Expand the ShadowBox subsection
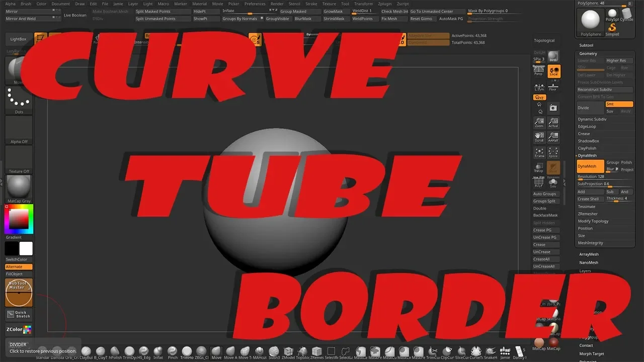Image resolution: width=644 pixels, height=362 pixels. 588,141
